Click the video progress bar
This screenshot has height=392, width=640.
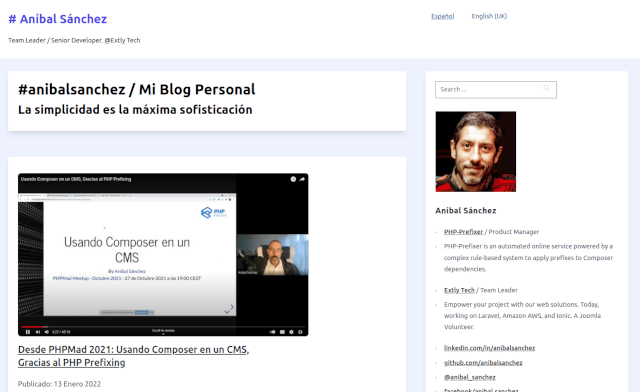tap(163, 327)
